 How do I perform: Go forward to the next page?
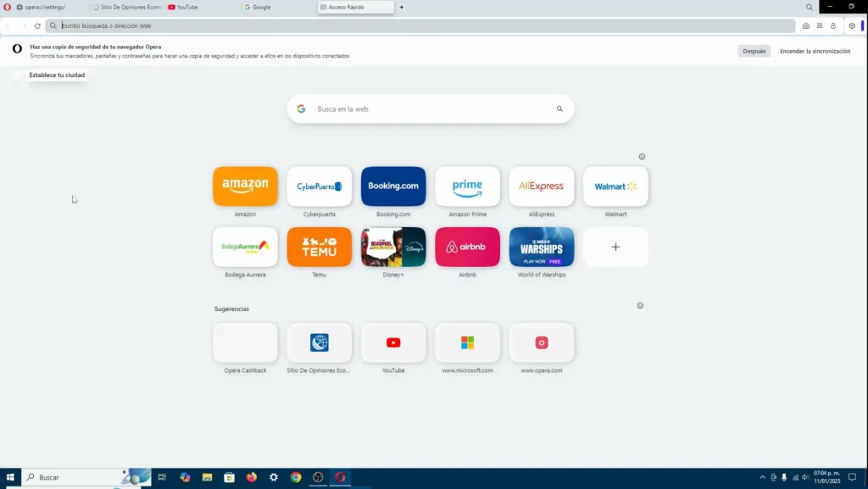pyautogui.click(x=23, y=26)
